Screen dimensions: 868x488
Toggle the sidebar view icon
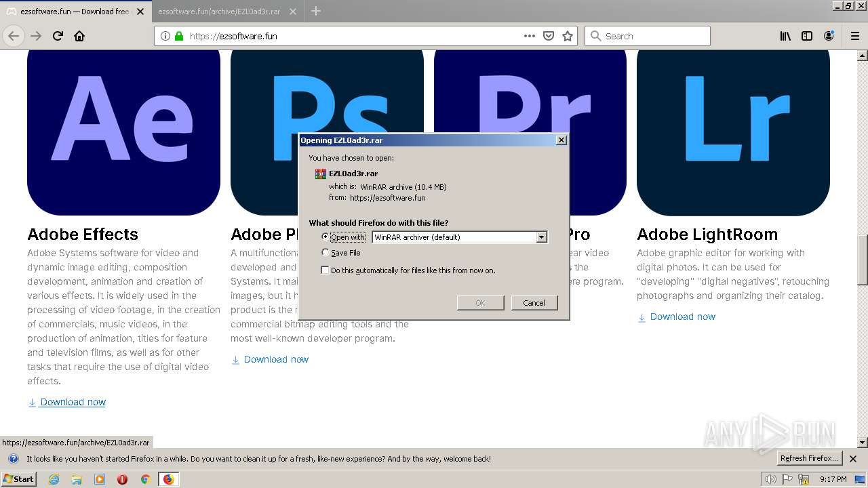(x=807, y=36)
